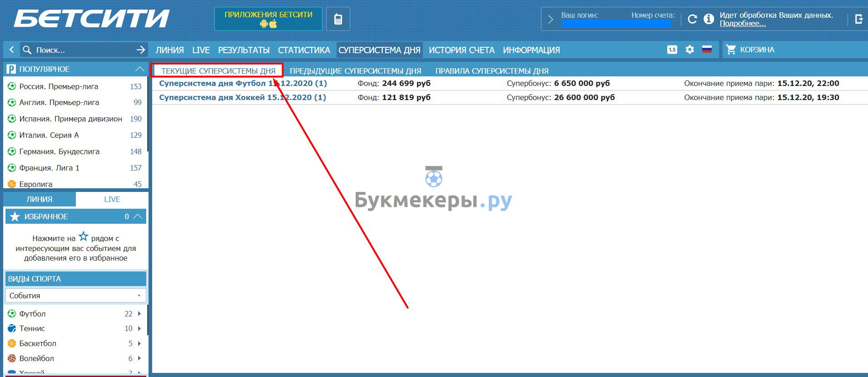
Task: Open the Russian flag language selector
Action: point(707,50)
